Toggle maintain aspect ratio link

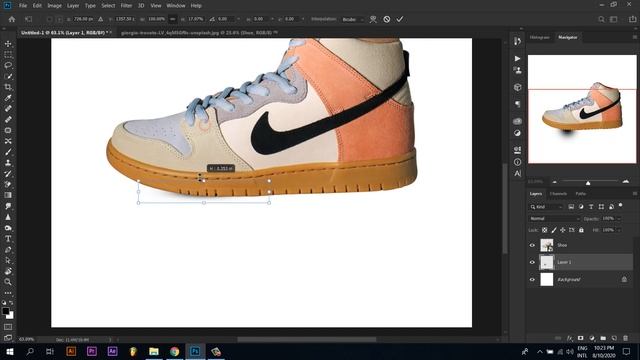click(173, 19)
